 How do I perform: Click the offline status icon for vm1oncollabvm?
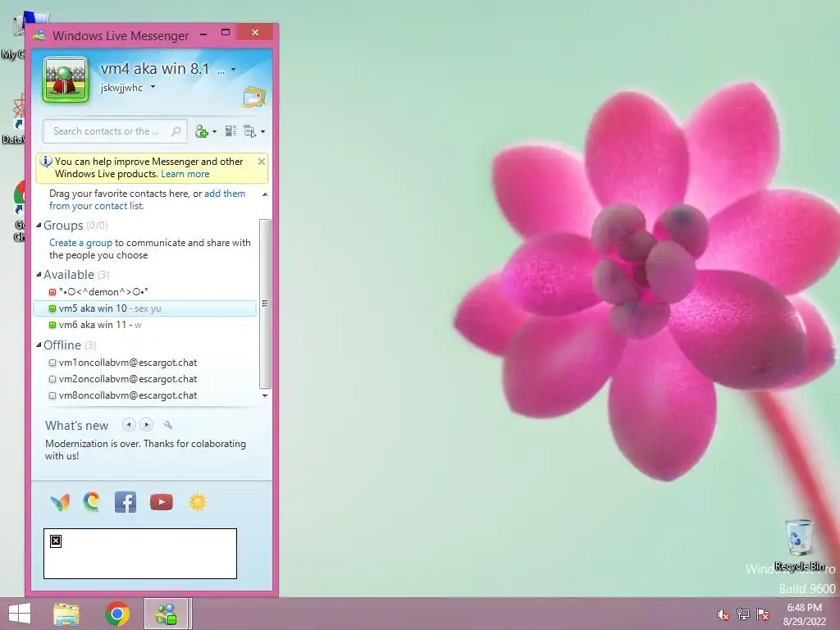click(x=52, y=363)
